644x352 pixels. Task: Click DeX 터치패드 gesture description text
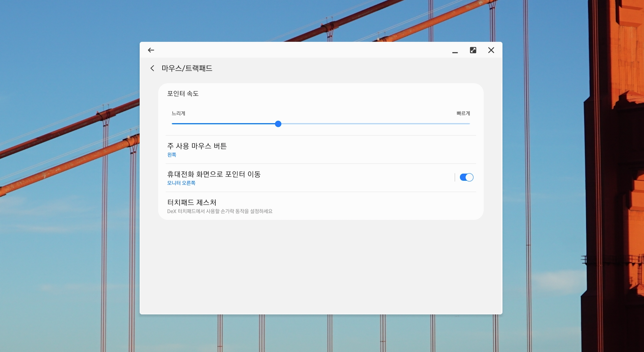[219, 211]
